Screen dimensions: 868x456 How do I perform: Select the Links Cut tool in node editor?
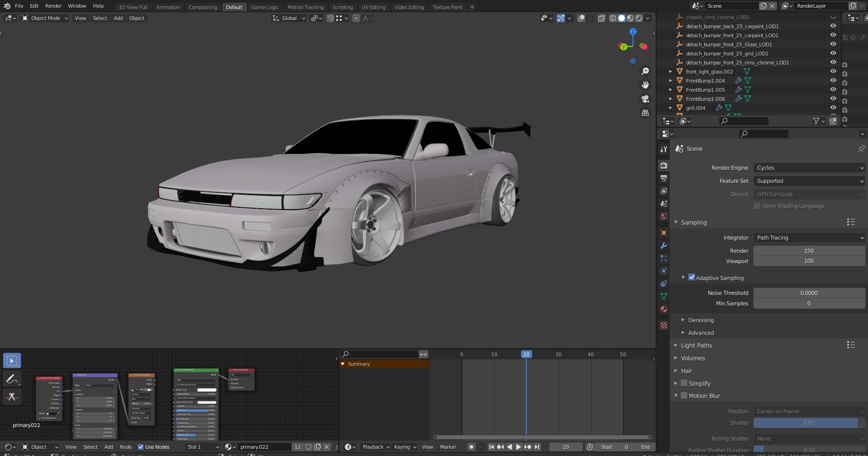(x=12, y=397)
